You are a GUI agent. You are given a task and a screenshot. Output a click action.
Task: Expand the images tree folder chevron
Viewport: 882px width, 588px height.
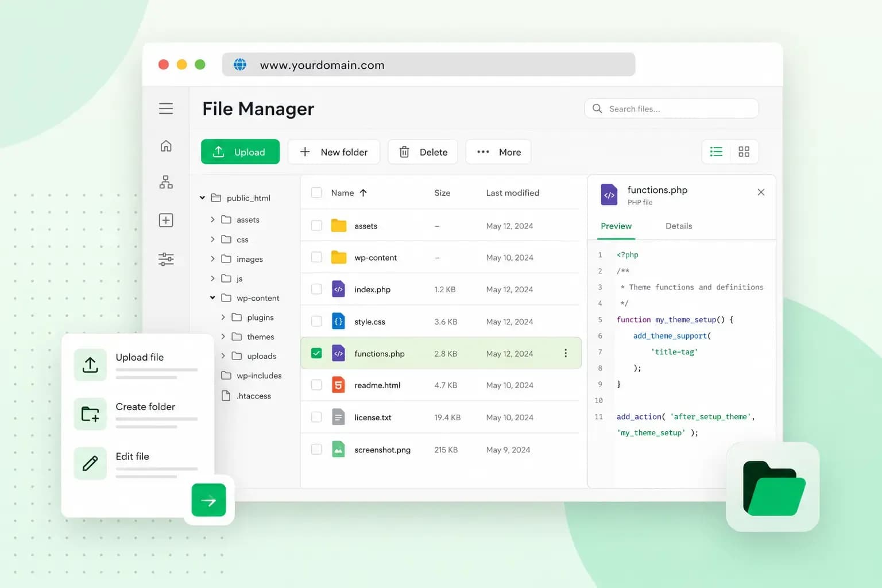coord(212,259)
